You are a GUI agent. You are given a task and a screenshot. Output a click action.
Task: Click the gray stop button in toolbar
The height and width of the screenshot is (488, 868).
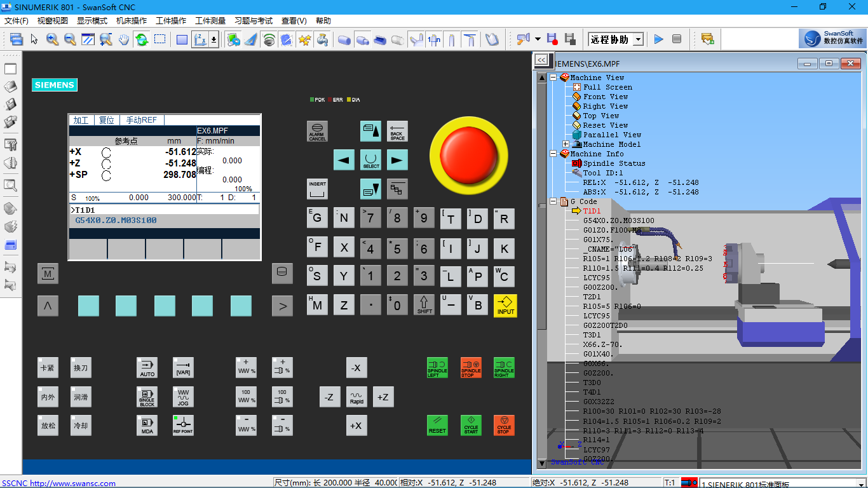tap(677, 39)
